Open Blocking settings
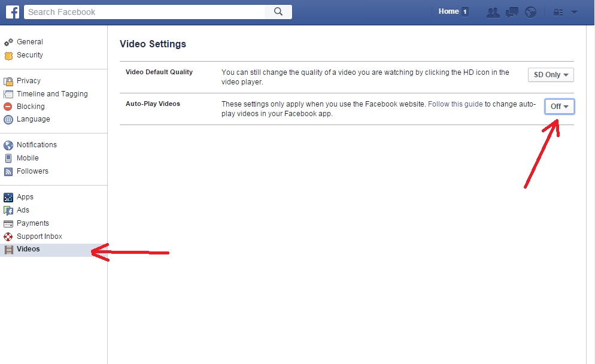This screenshot has height=364, width=595. (31, 107)
